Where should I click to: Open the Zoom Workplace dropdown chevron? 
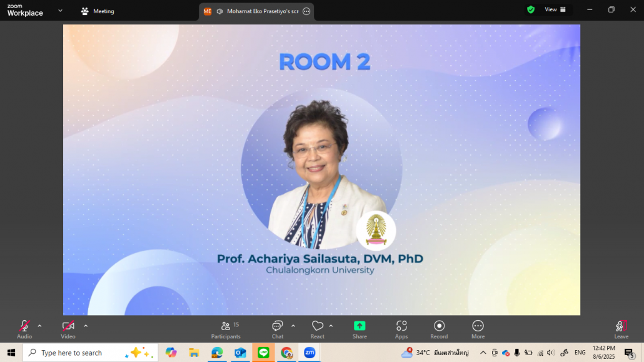(61, 11)
